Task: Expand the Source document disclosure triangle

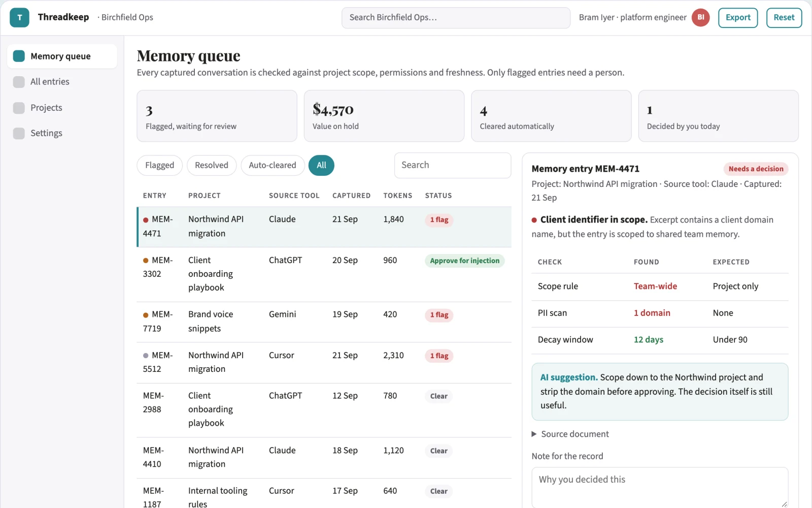Action: click(x=534, y=434)
